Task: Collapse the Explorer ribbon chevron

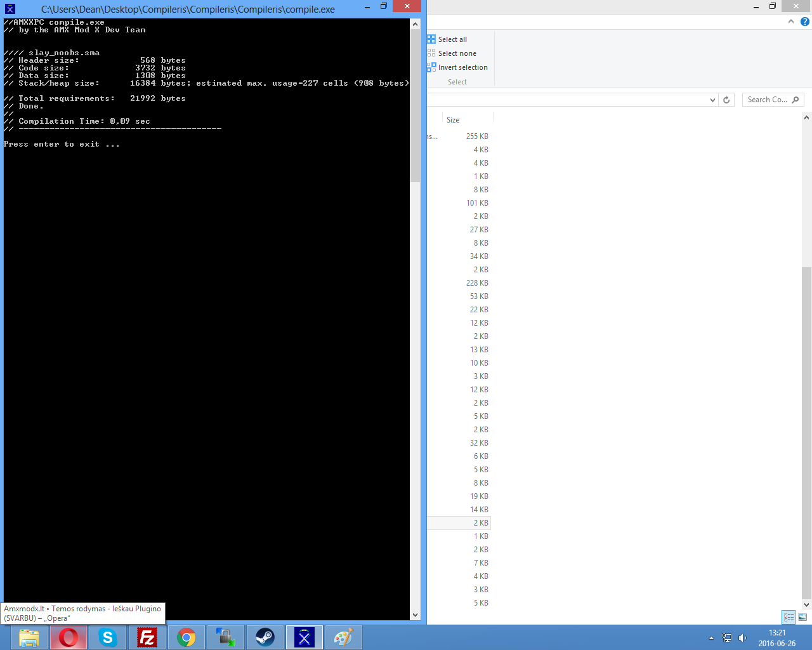Action: (791, 22)
